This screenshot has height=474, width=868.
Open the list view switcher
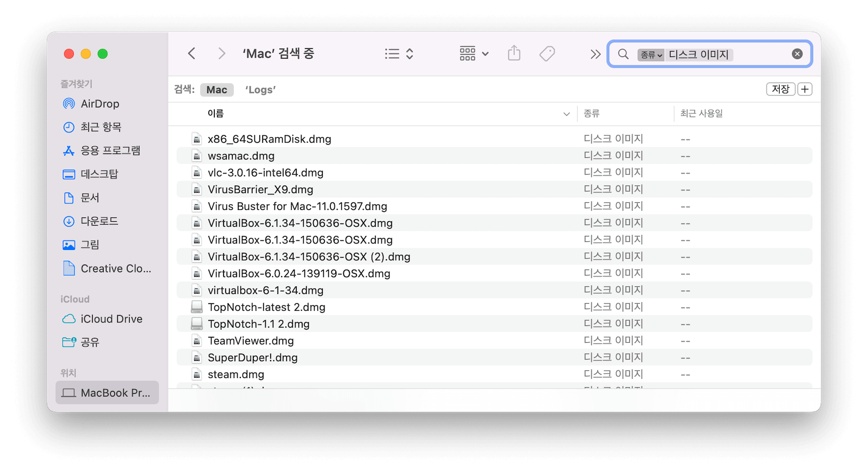[x=399, y=54]
